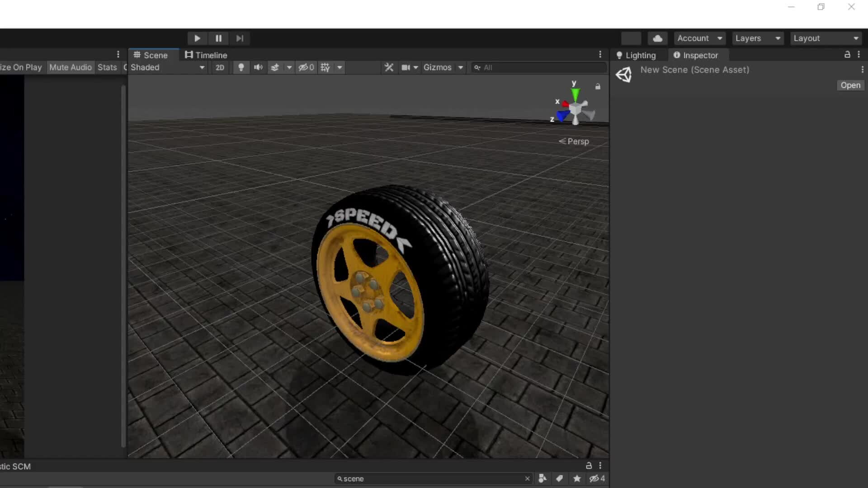Image resolution: width=868 pixels, height=488 pixels.
Task: Switch to the Lighting tab
Action: pos(640,55)
